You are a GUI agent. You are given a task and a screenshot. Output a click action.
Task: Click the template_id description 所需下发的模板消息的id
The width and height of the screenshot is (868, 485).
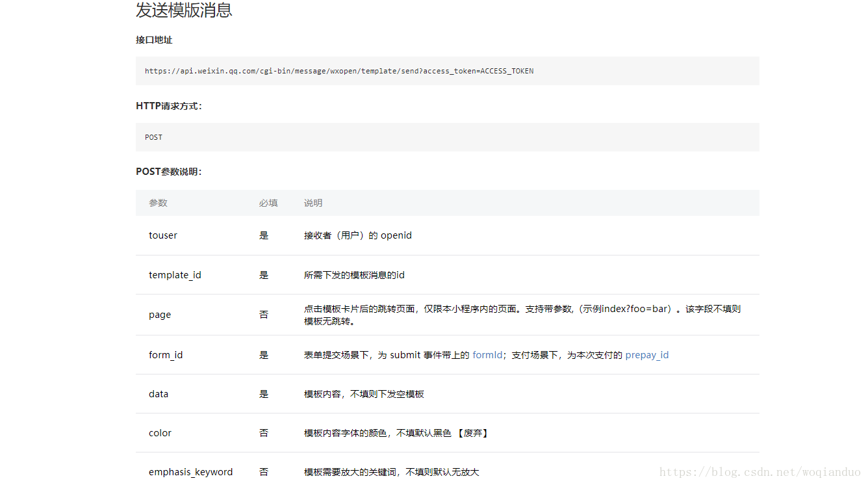[354, 275]
